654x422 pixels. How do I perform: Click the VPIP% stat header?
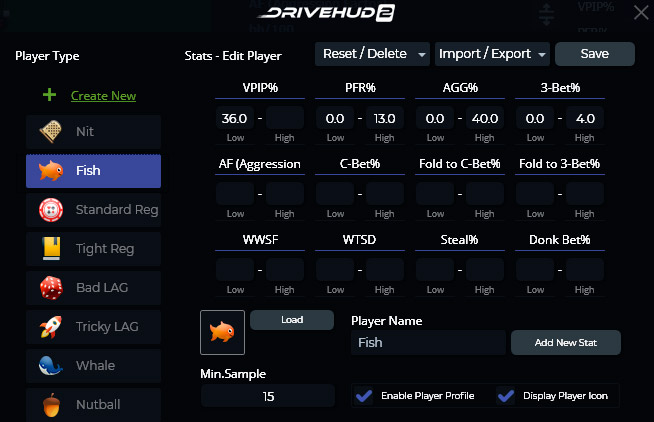[x=260, y=88]
